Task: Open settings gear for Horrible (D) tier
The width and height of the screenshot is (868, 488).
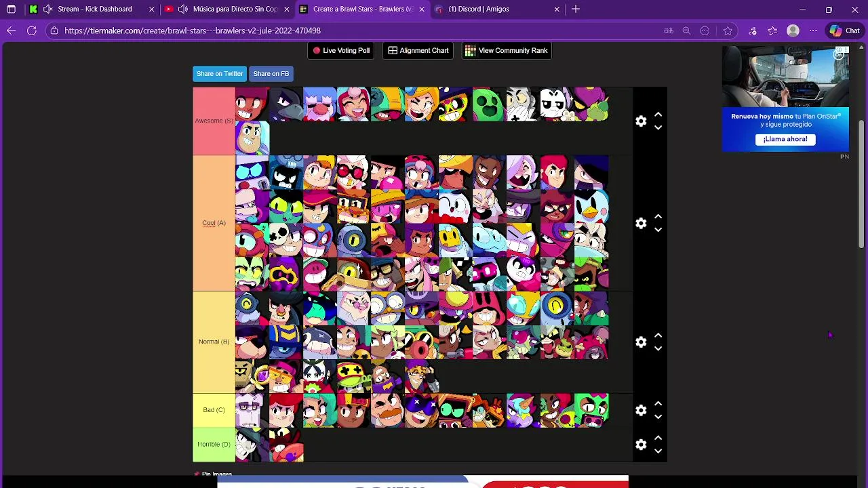Action: pyautogui.click(x=641, y=444)
